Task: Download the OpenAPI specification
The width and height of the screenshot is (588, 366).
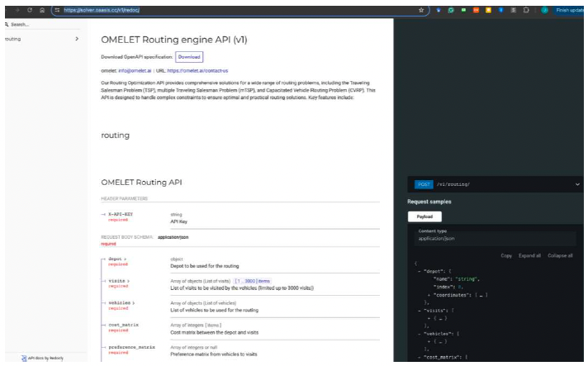Action: pos(189,57)
